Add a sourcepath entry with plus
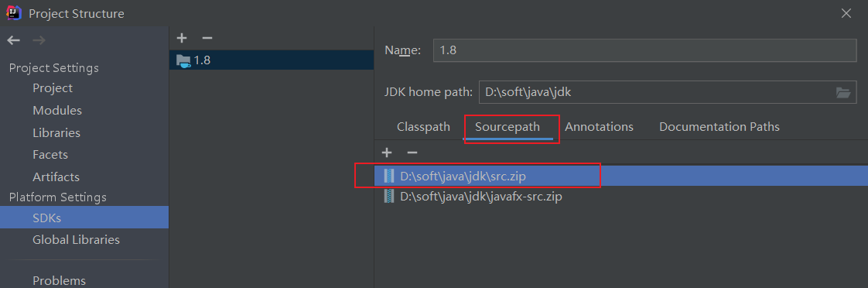The width and height of the screenshot is (868, 288). tap(387, 153)
